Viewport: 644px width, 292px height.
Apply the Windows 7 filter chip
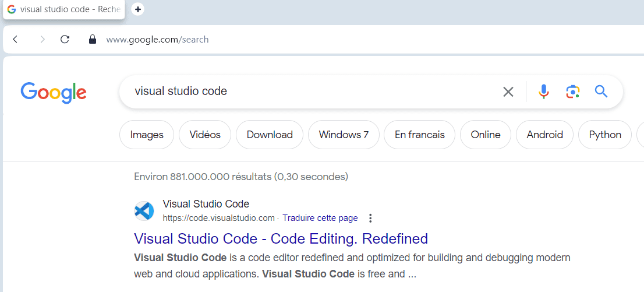point(344,135)
